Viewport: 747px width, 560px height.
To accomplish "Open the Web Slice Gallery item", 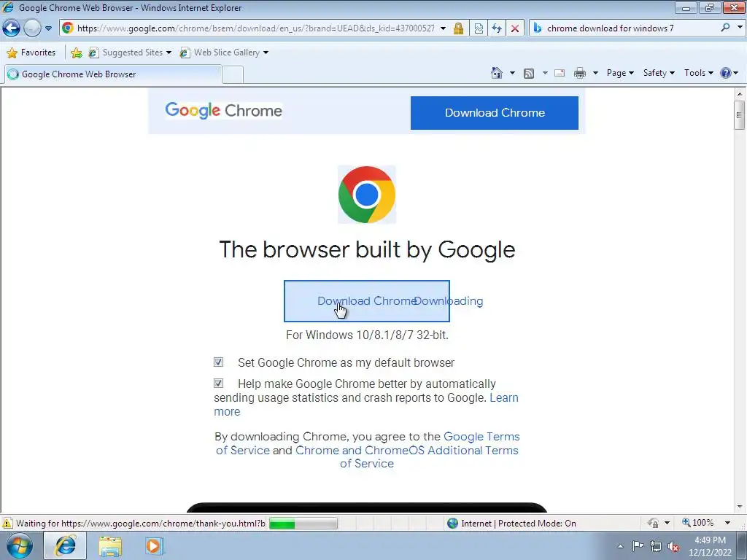I will 224,52.
